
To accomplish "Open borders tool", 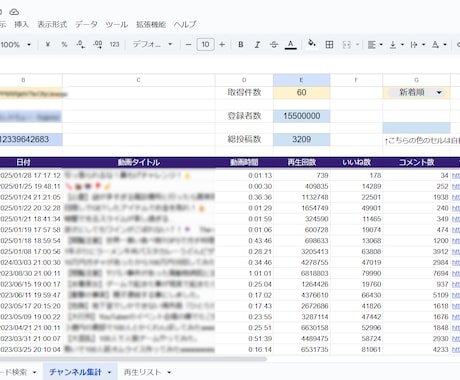I will [329, 44].
